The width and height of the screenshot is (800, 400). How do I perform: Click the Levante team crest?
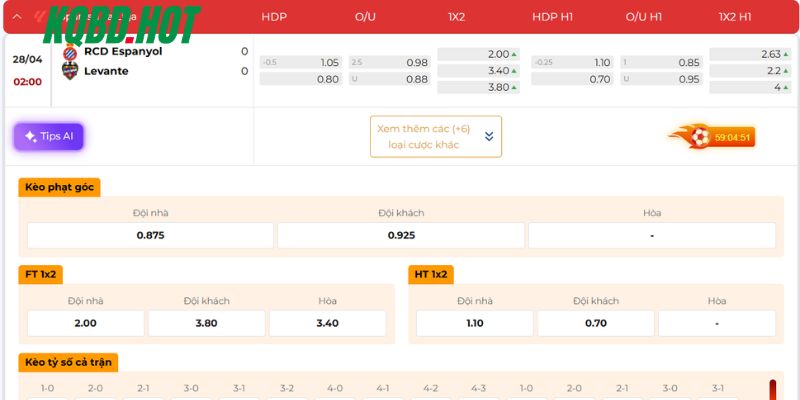(70, 71)
